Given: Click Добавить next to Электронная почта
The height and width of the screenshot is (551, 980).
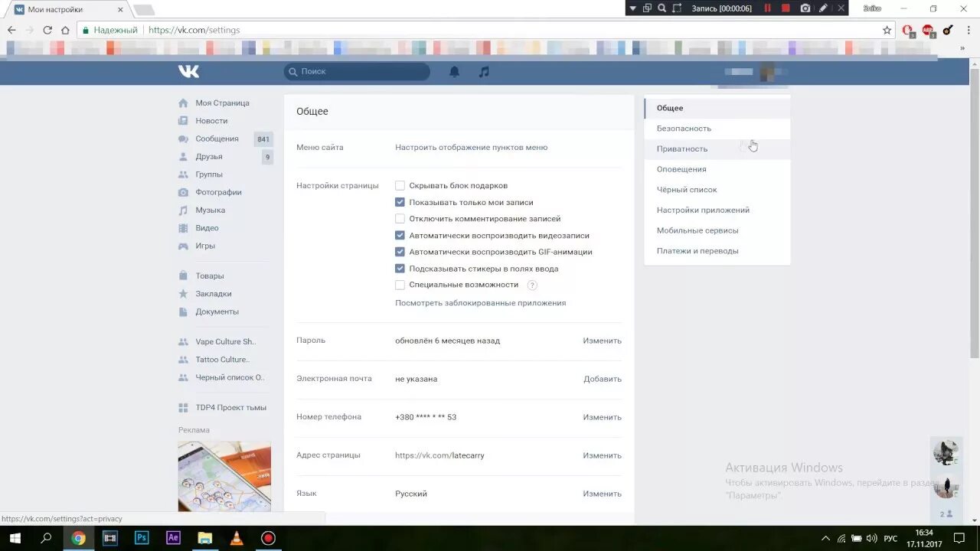Looking at the screenshot, I should click(603, 379).
